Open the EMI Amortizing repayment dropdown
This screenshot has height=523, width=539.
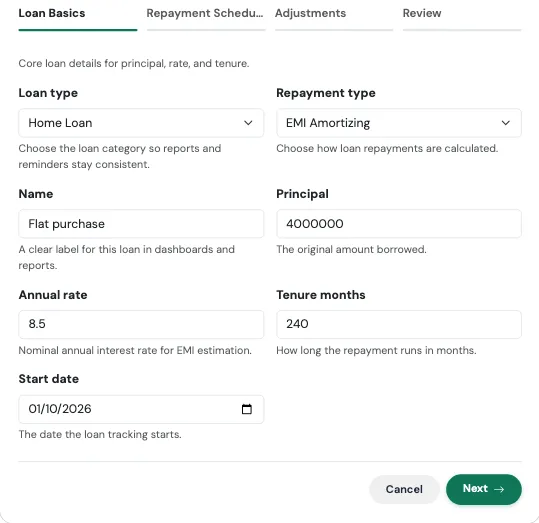pyautogui.click(x=399, y=123)
